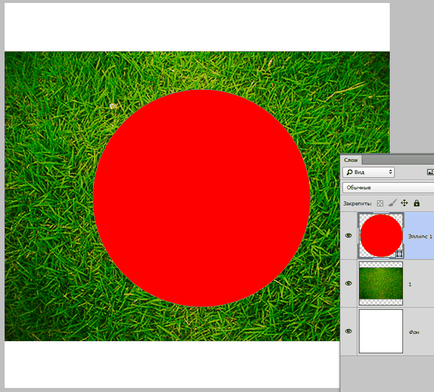Click shape badge on ellipse layer thumbnail
Screen dimensions: 434x392
click(x=399, y=254)
